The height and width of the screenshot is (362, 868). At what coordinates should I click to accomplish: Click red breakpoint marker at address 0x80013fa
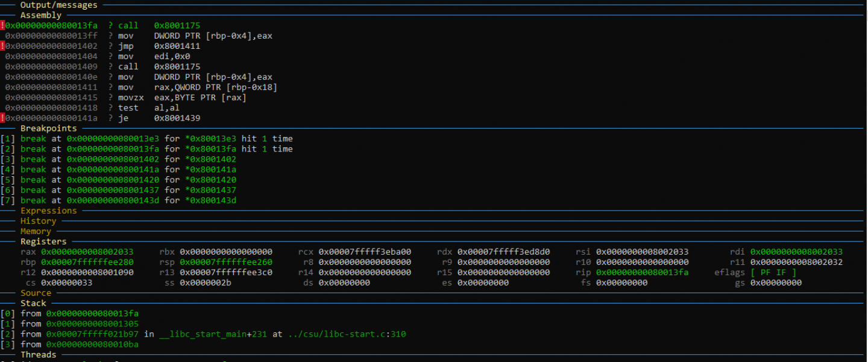(2, 25)
